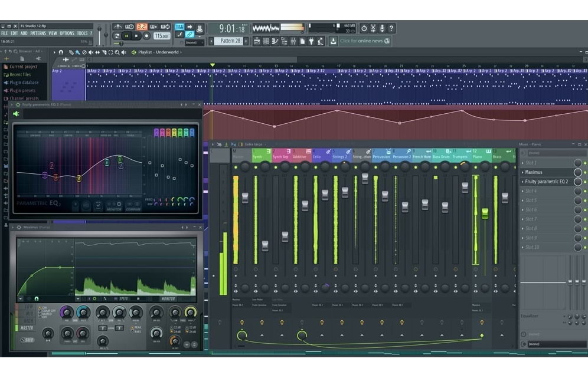Open the Pattern 28 selector dropdown
The height and width of the screenshot is (375, 588).
pyautogui.click(x=230, y=41)
